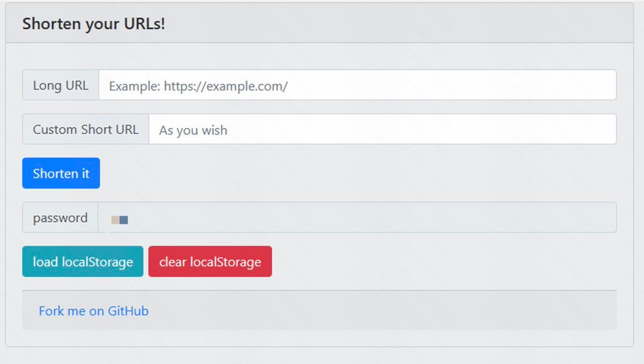Select the password label box
644x364 pixels.
(60, 218)
